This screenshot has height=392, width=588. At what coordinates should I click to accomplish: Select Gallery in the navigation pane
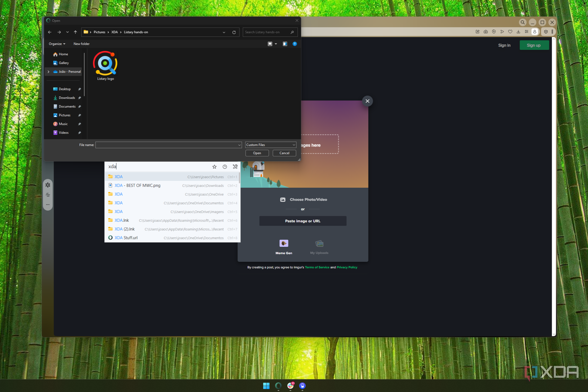click(64, 63)
